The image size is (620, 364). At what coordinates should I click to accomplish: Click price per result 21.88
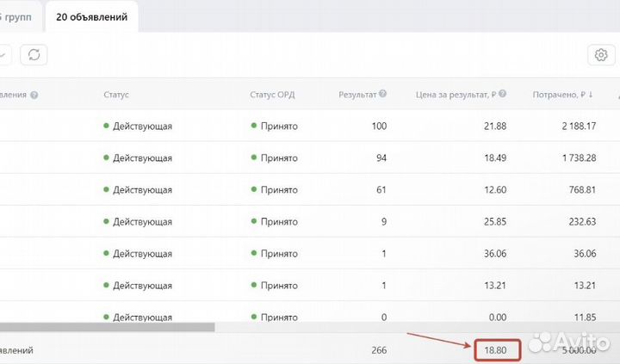click(495, 126)
